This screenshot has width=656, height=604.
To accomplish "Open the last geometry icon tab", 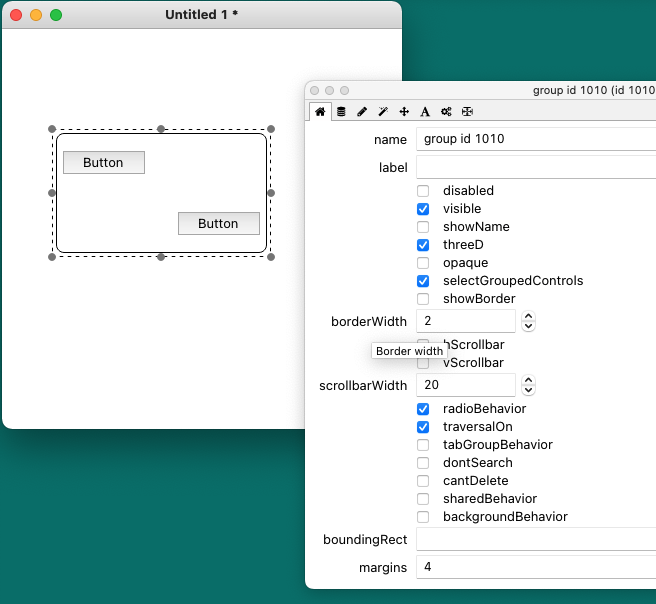I will tap(467, 112).
